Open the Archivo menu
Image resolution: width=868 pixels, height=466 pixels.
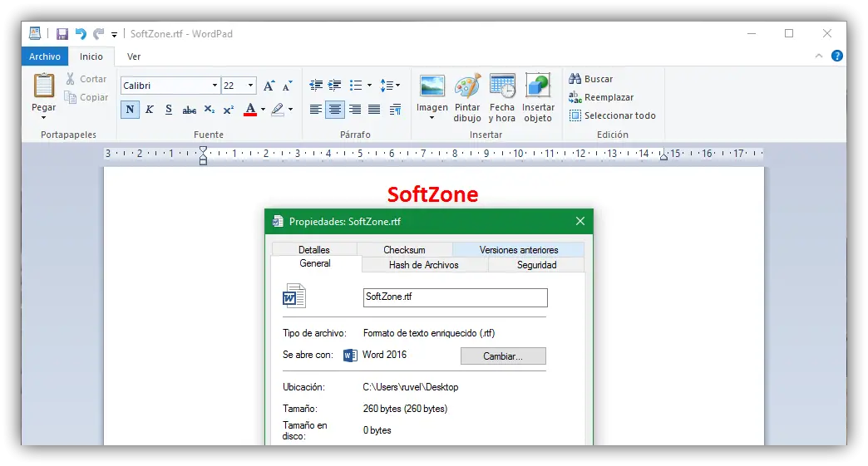(x=45, y=56)
